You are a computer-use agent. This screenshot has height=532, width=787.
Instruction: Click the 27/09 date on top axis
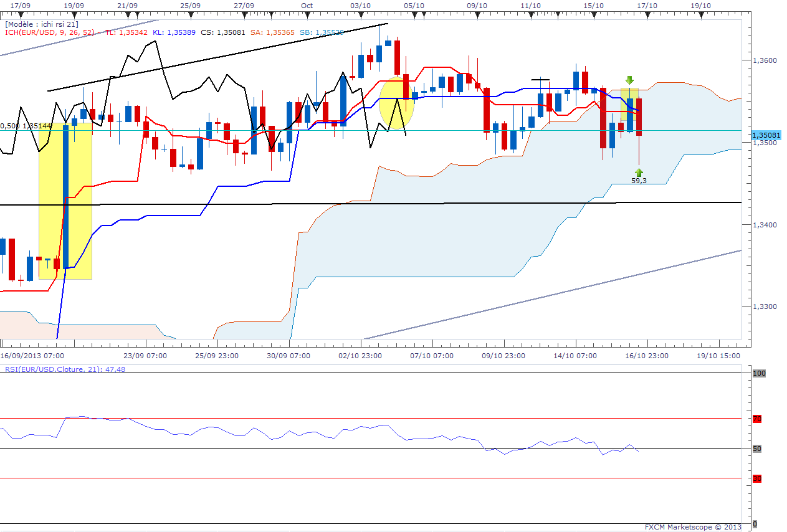244,5
